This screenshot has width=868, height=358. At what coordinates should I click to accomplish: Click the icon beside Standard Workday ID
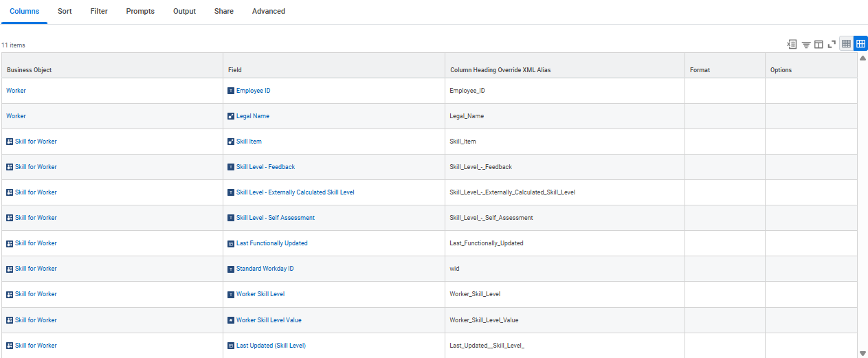point(231,269)
